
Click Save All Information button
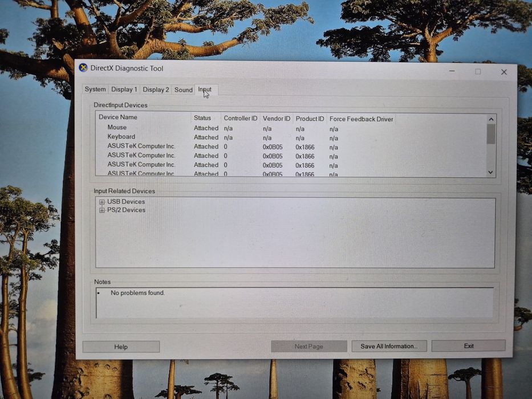click(389, 346)
